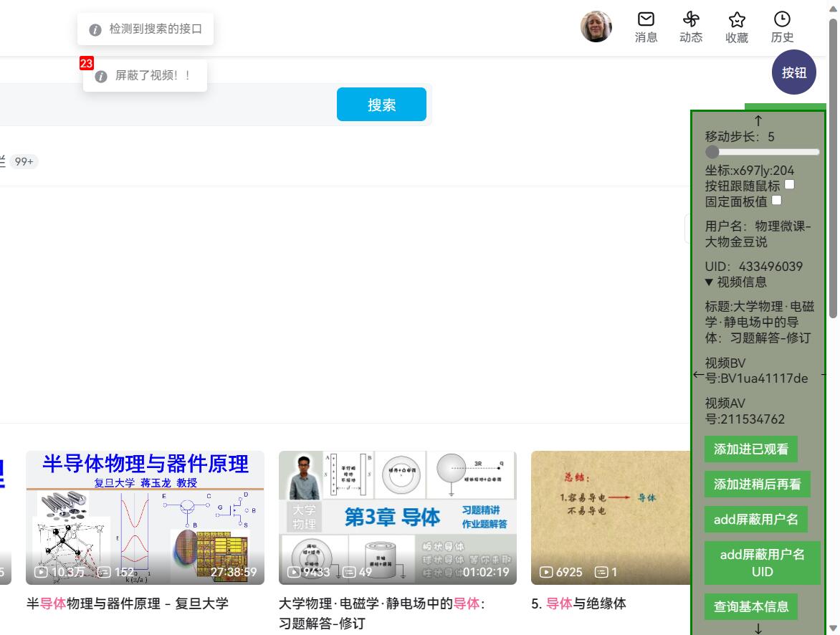Click the round 按钮 floating button
The height and width of the screenshot is (635, 840).
[793, 72]
